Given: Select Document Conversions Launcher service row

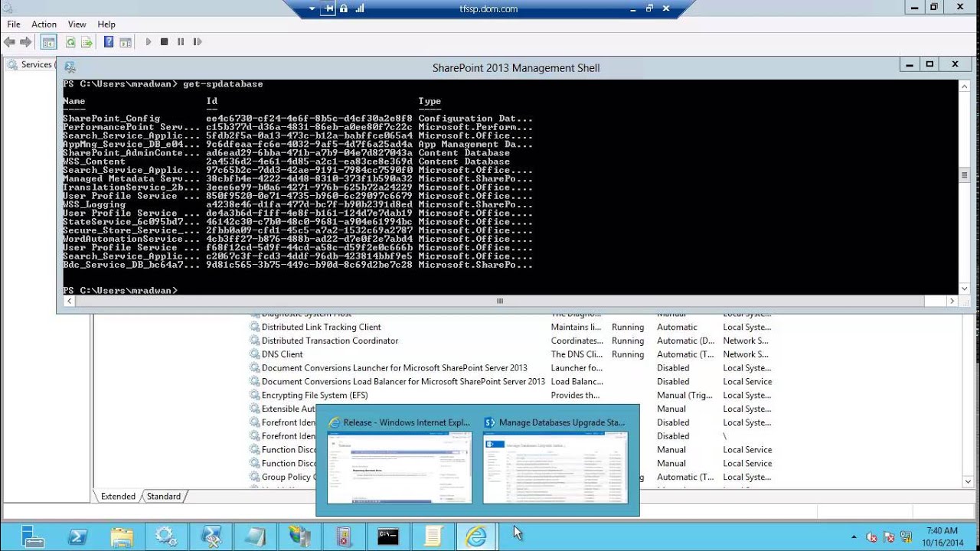Looking at the screenshot, I should point(511,368).
